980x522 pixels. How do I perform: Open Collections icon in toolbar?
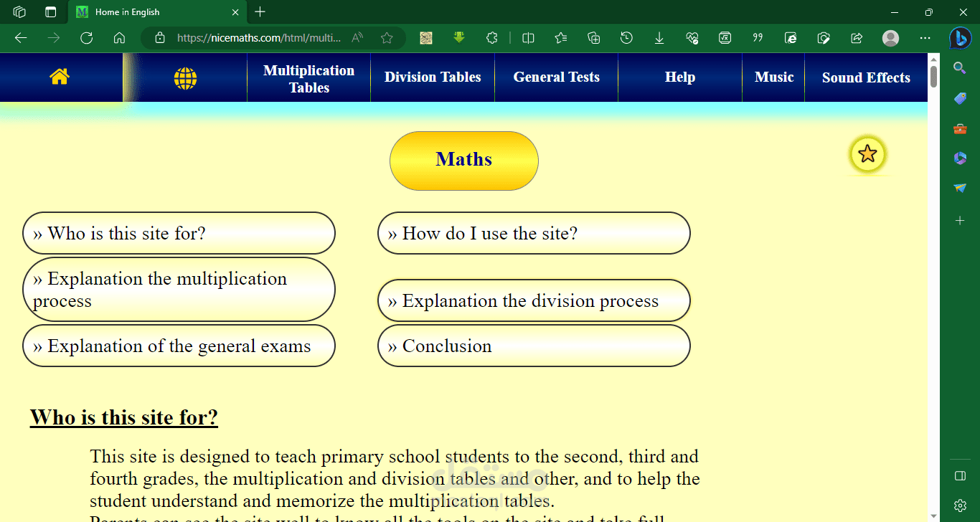tap(593, 38)
